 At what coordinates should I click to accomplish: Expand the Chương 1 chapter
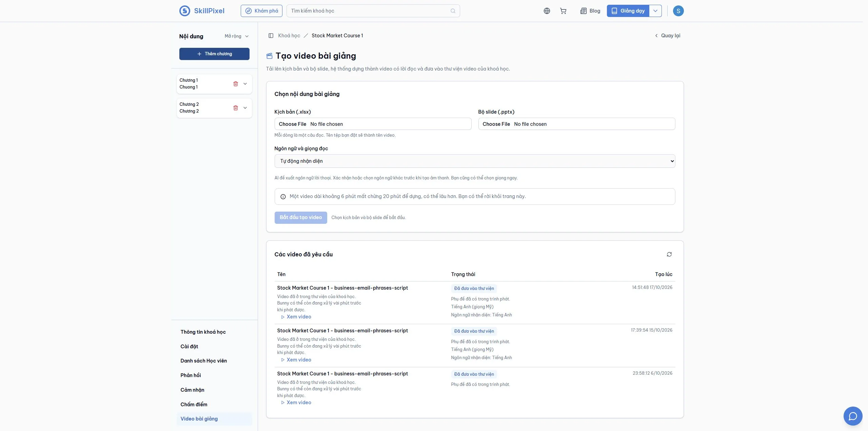pos(245,84)
